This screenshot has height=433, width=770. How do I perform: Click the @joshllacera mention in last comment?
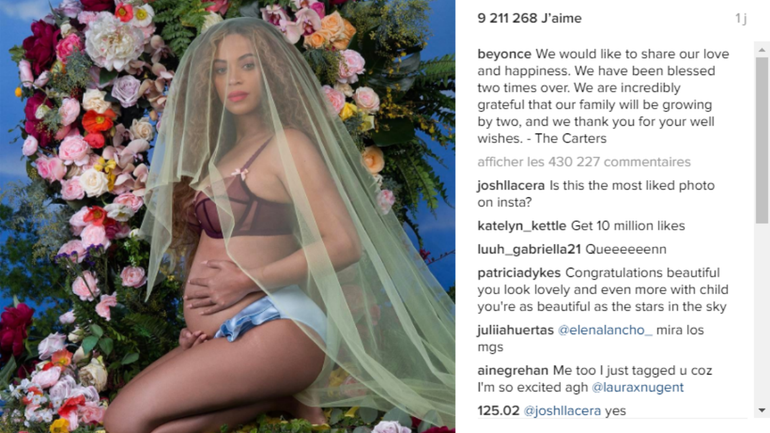[x=562, y=411]
